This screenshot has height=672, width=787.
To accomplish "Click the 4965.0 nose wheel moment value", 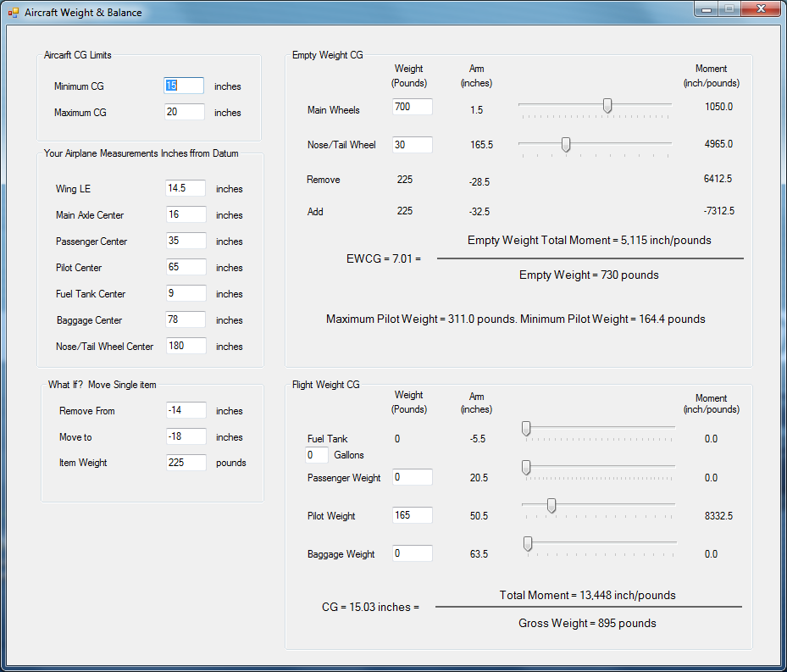I will 718,144.
